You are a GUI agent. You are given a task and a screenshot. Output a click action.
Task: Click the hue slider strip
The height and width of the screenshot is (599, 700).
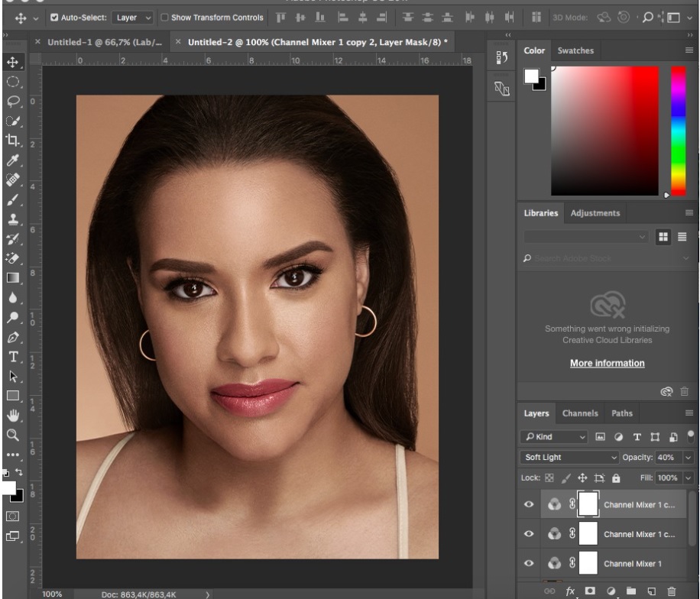pyautogui.click(x=678, y=130)
